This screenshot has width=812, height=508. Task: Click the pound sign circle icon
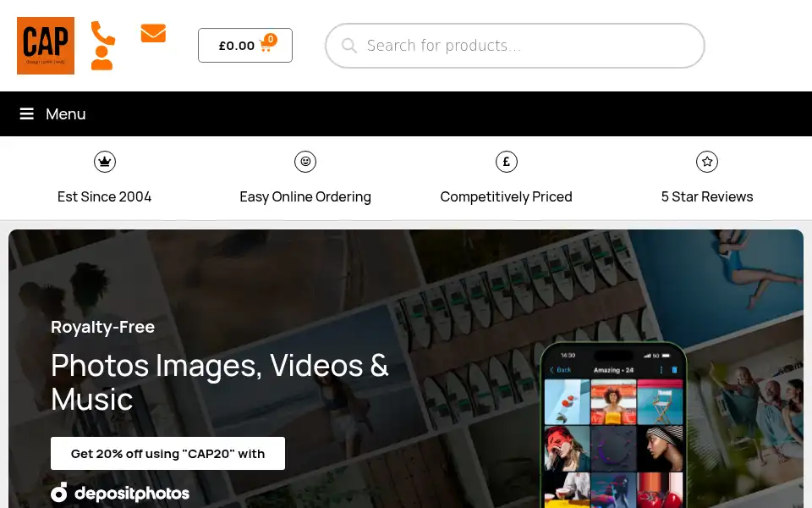click(x=507, y=162)
